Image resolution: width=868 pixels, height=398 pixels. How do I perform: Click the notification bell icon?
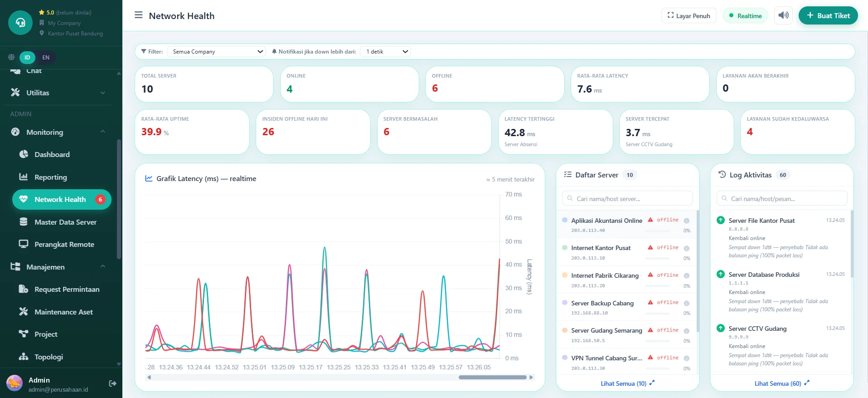pos(274,51)
